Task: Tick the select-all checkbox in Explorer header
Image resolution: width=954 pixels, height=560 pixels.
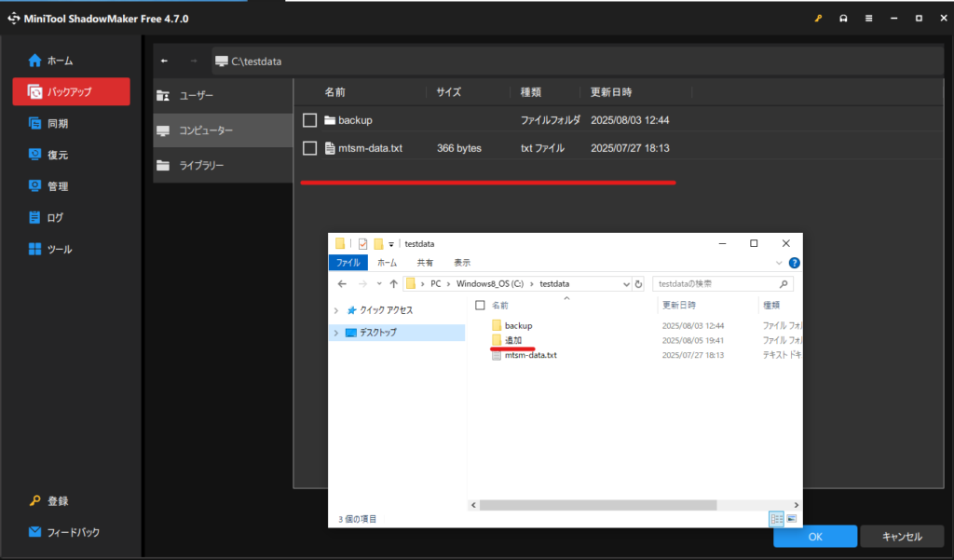Action: [480, 305]
